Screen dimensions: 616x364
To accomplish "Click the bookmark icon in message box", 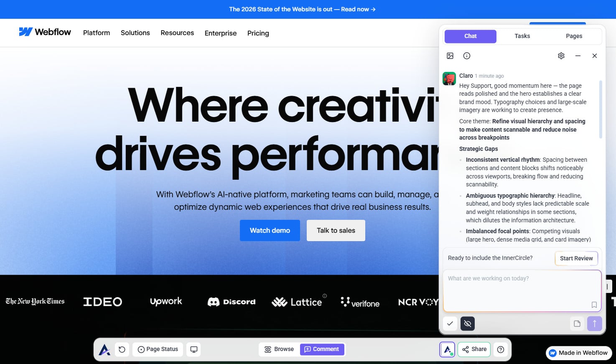I will pos(594,305).
